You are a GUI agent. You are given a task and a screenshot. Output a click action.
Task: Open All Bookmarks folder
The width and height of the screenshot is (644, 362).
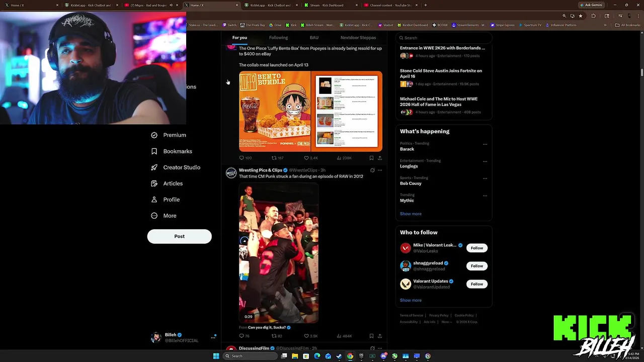[627, 25]
